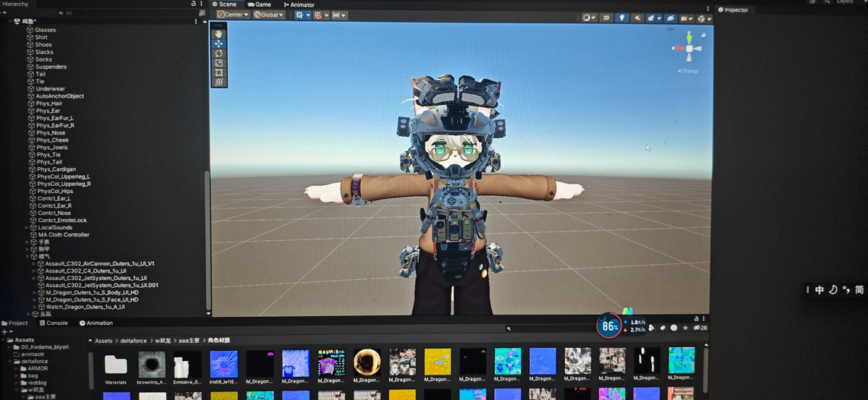The width and height of the screenshot is (868, 400).
Task: Open snap increment settings dropdown
Action: (x=339, y=14)
